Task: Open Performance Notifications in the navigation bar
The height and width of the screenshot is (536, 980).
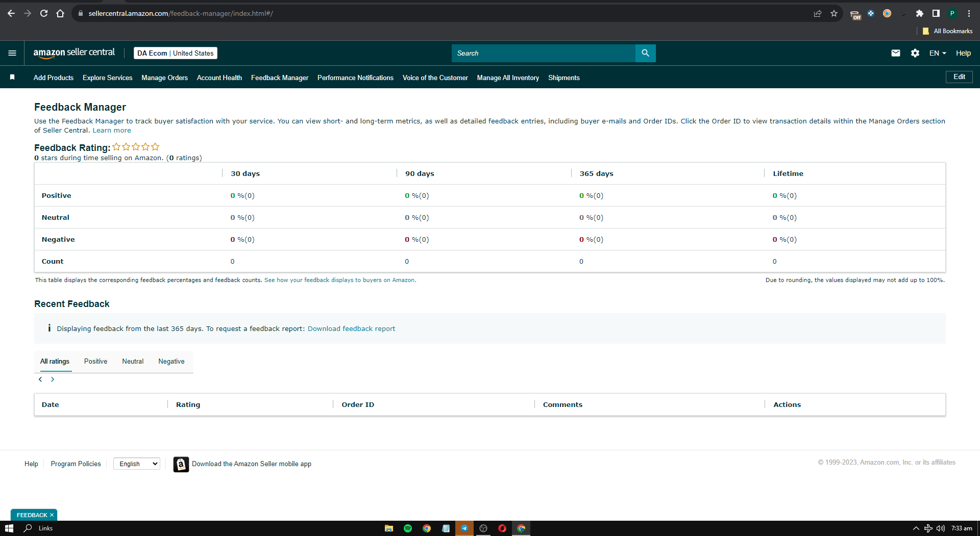Action: 355,78
